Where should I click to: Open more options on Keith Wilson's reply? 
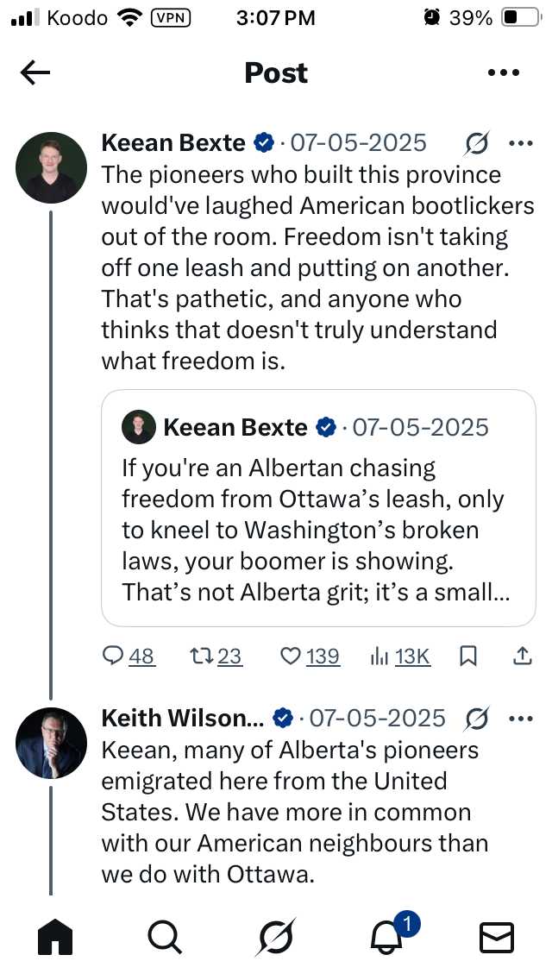(521, 718)
